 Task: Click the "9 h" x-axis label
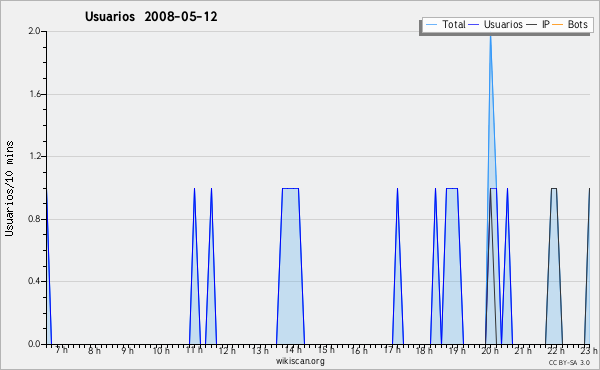(127, 350)
